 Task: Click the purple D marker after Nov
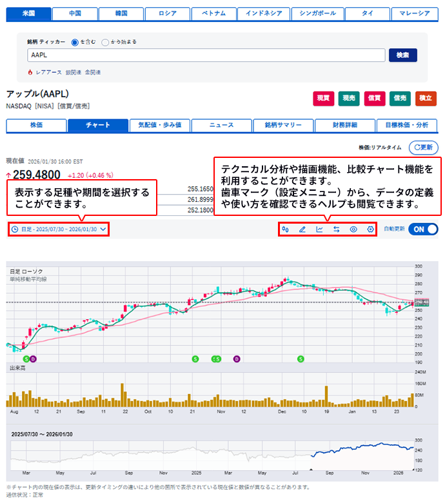pyautogui.click(x=237, y=359)
